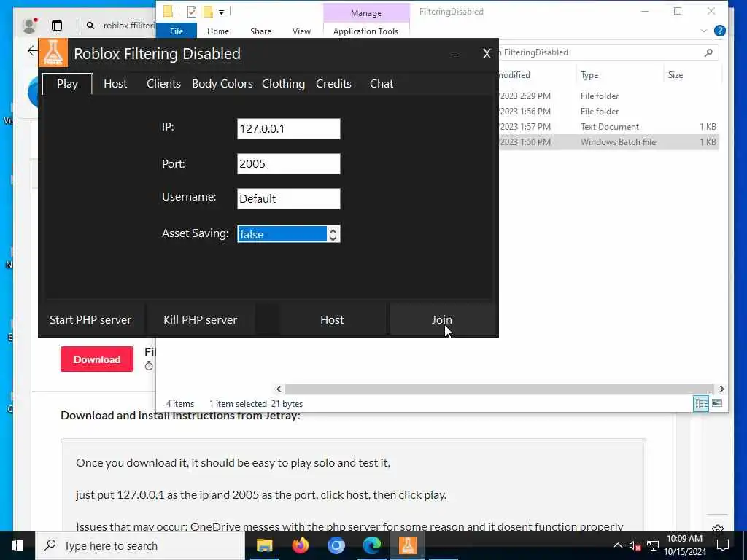Viewport: 747px width, 560px height.
Task: Click search magnifier in FilteringDisabled search box
Action: 708,52
